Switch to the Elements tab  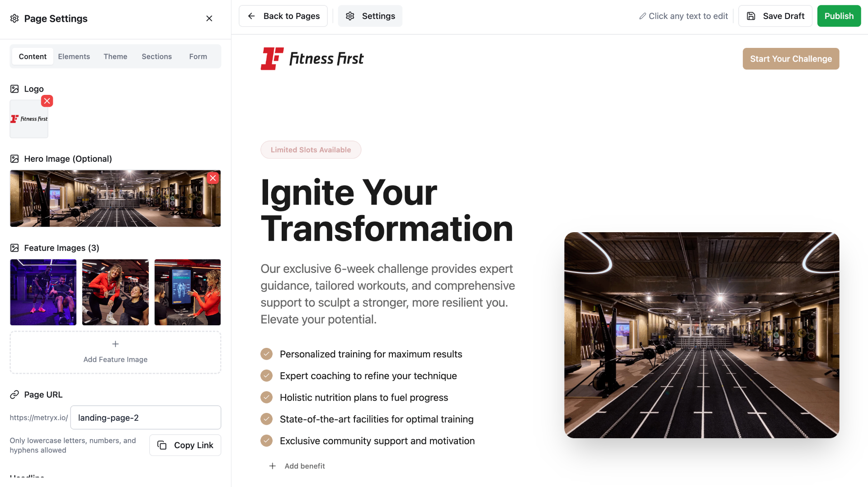[x=74, y=56]
